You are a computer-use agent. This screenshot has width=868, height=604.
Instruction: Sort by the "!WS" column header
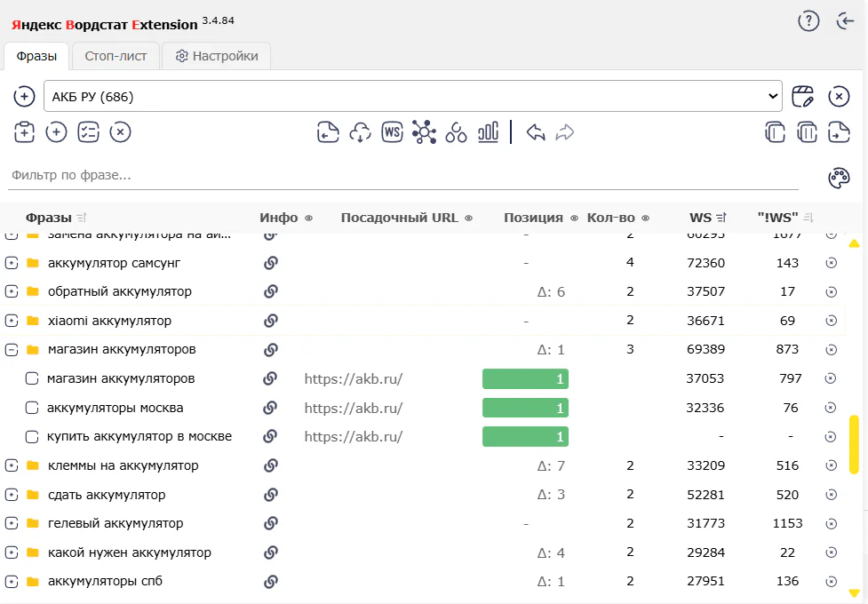pyautogui.click(x=785, y=218)
